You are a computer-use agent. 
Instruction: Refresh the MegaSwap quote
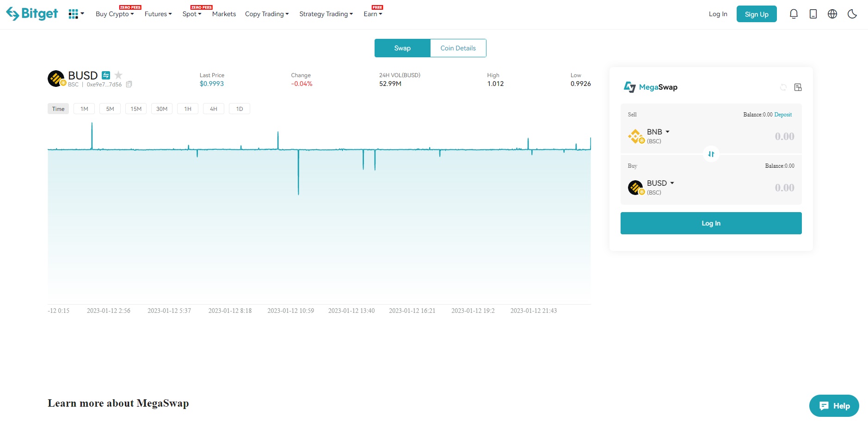(783, 87)
